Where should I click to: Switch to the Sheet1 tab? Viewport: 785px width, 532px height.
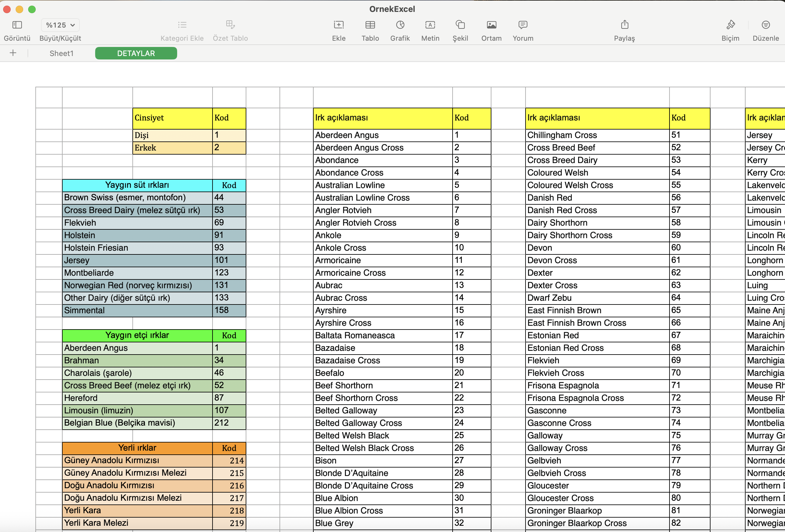pos(61,54)
